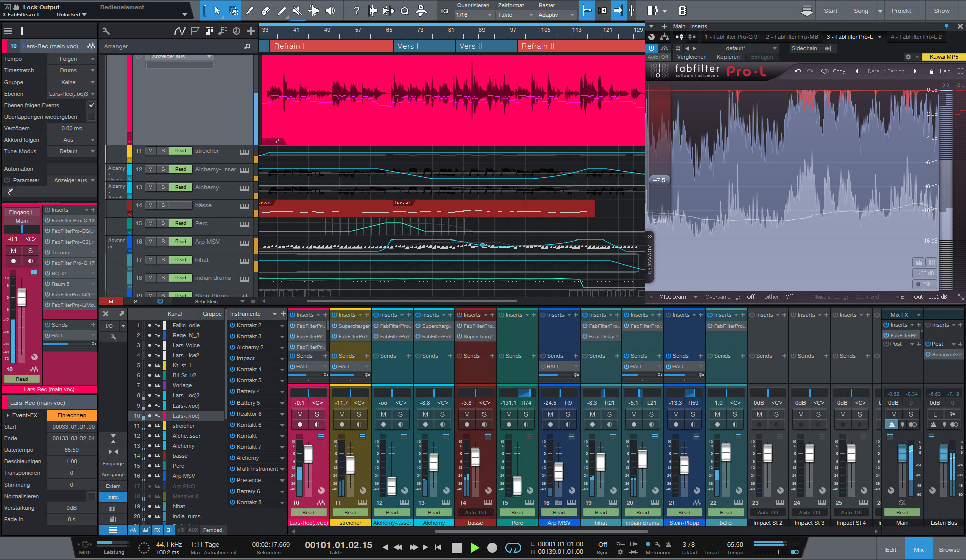Select the Arrow tool in the toolbar
966x560 pixels.
217,11
